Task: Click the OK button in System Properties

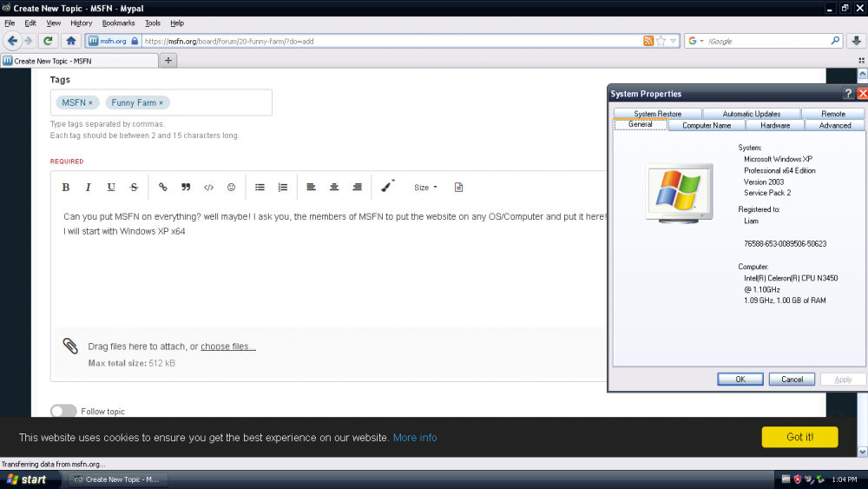Action: point(740,380)
